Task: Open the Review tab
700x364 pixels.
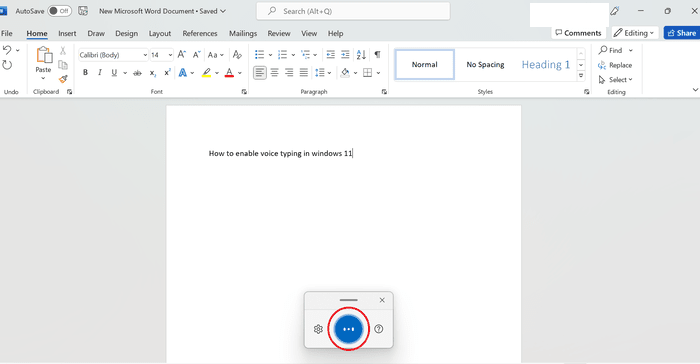Action: (x=279, y=33)
